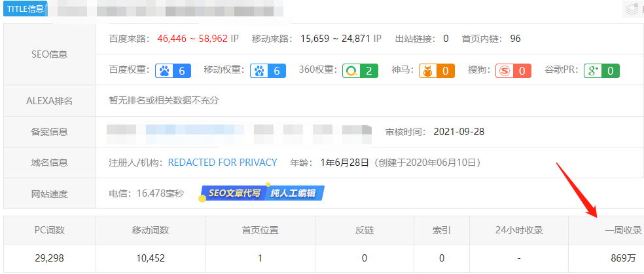Click the Shenma weight badge showing 0
The width and height of the screenshot is (644, 274).
(x=437, y=71)
